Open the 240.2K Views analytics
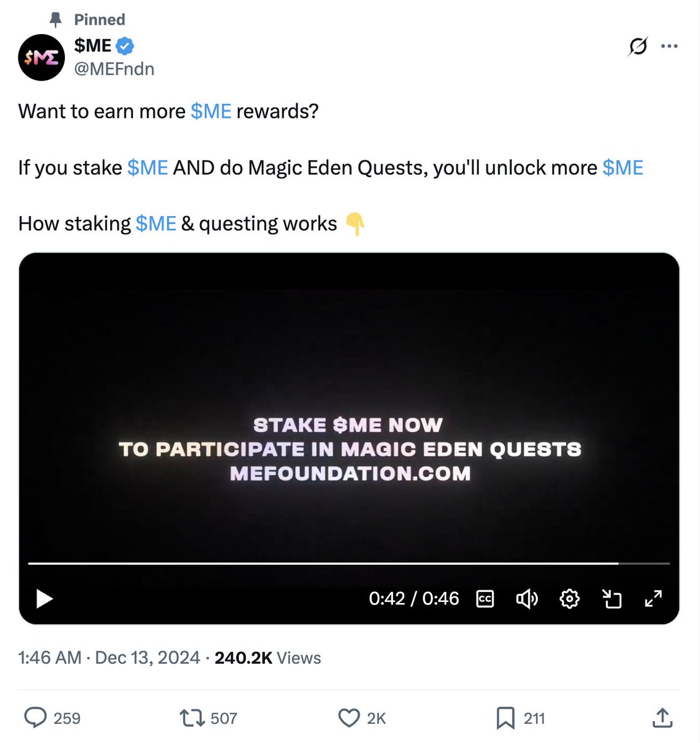The height and width of the screenshot is (743, 700). pos(267,658)
